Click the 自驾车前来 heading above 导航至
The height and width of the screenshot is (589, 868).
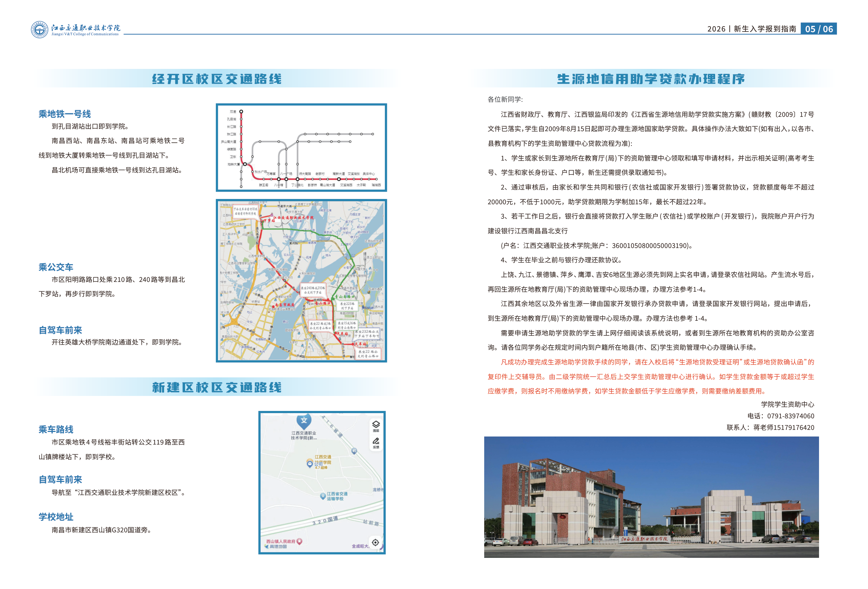point(60,480)
